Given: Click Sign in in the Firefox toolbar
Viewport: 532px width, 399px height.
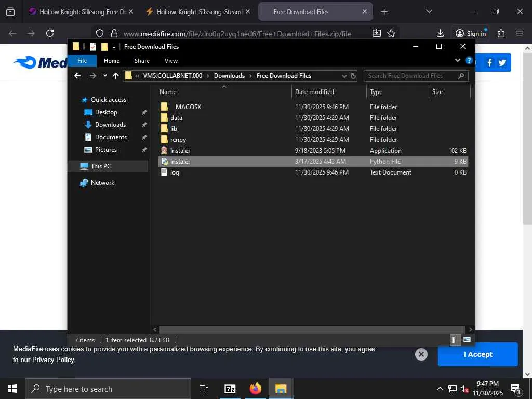Looking at the screenshot, I should point(471,33).
